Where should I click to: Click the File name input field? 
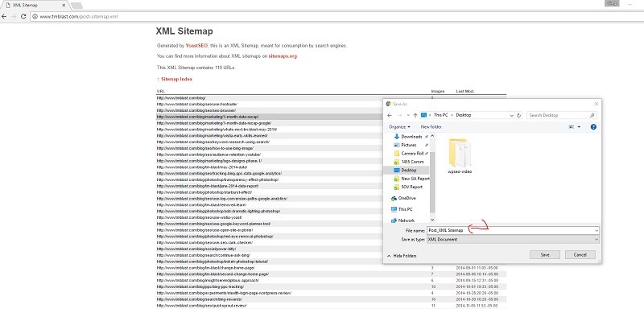(x=510, y=231)
